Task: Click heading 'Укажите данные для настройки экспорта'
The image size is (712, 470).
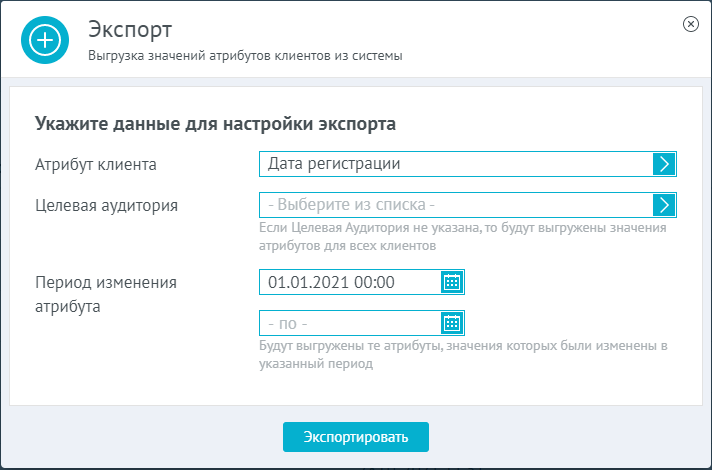Action: point(215,124)
